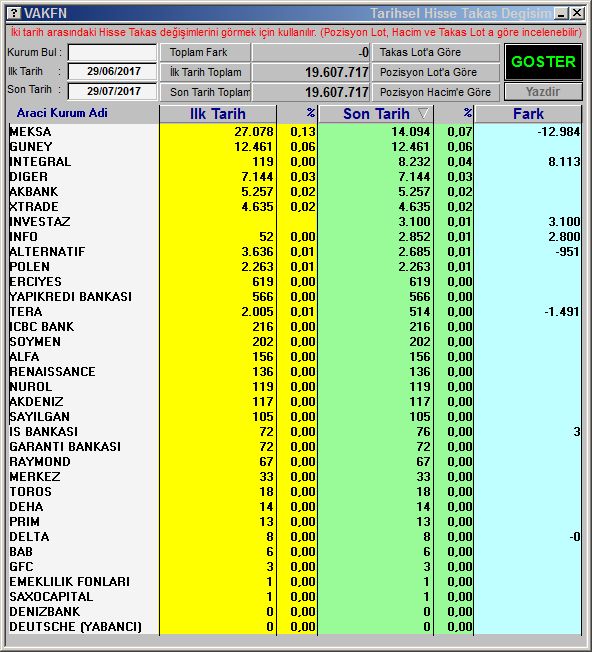Click the Son Tarih sort triangle
The image size is (592, 652).
(x=423, y=114)
